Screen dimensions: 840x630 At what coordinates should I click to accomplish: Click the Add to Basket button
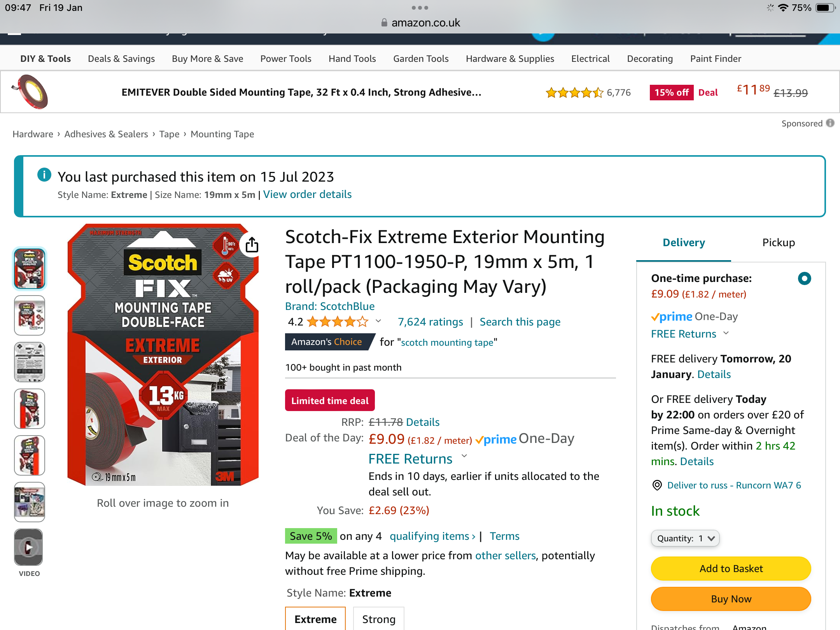click(731, 569)
